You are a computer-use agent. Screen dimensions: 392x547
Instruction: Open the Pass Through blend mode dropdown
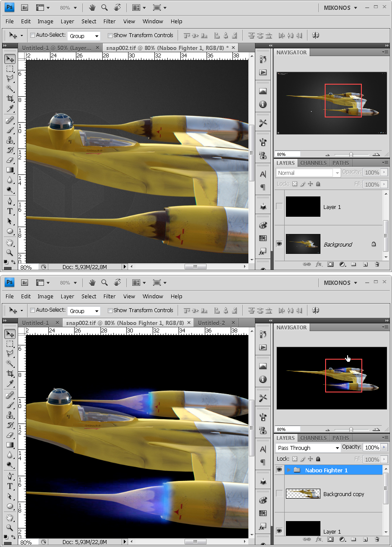(x=308, y=448)
